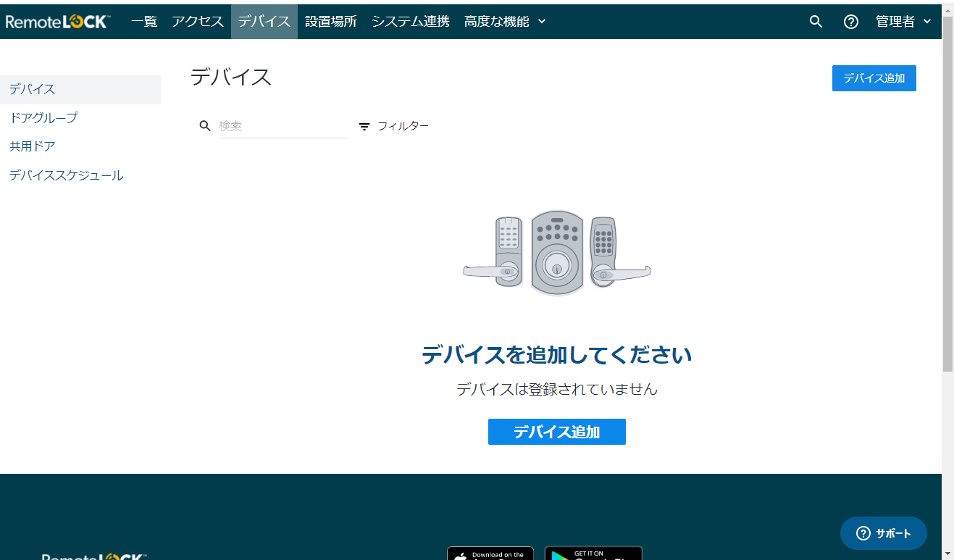Select the デバイス top navigation tab

(x=264, y=22)
